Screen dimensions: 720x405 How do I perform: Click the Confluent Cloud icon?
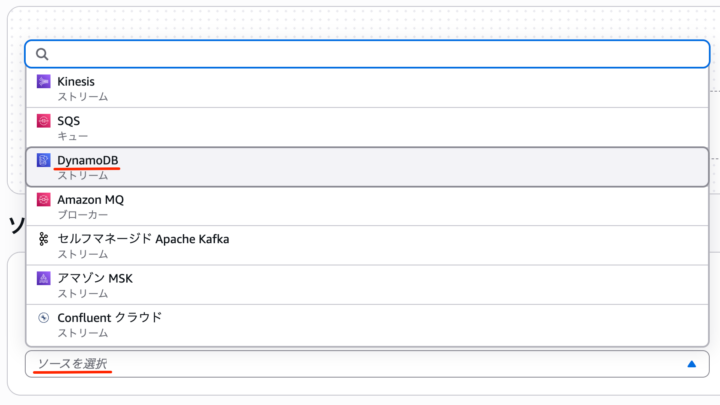tap(43, 317)
